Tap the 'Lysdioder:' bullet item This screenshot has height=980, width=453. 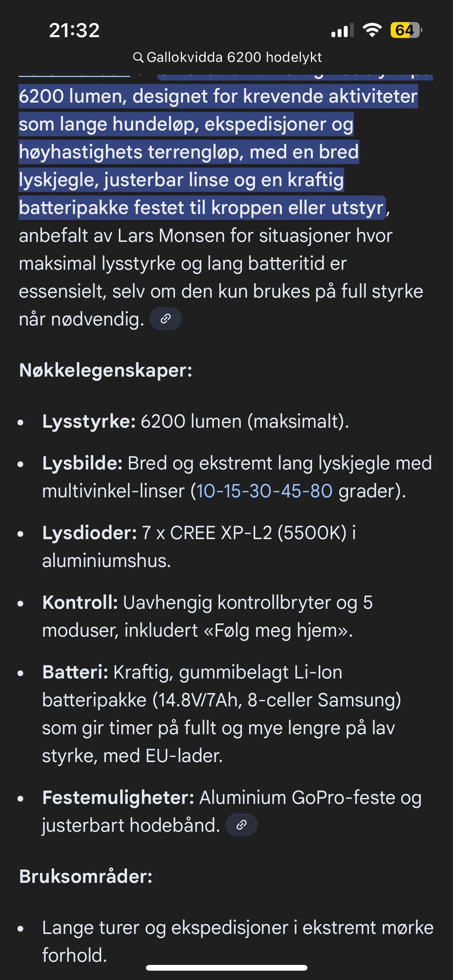point(199,547)
